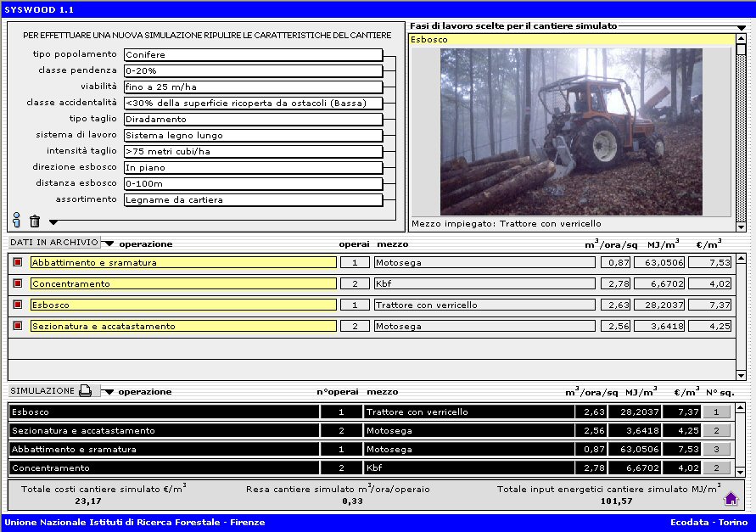Click the trash can icon
Image resolution: width=756 pixels, height=532 pixels.
point(35,221)
